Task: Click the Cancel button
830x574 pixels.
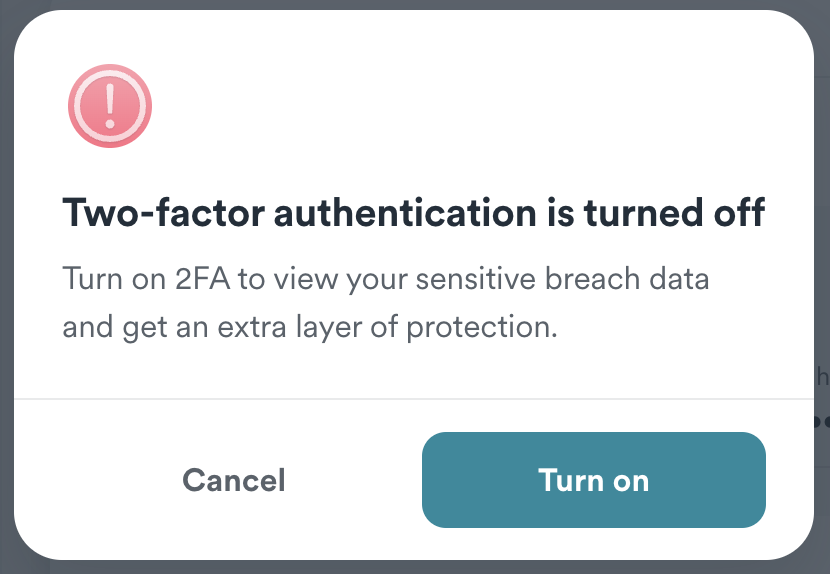Action: (x=234, y=480)
